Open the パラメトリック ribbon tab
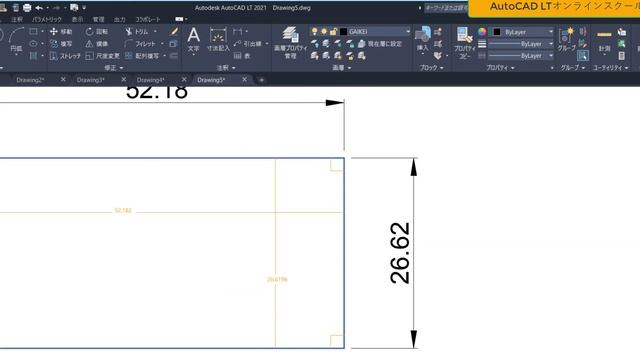Image resolution: width=640 pixels, height=360 pixels. tap(47, 19)
